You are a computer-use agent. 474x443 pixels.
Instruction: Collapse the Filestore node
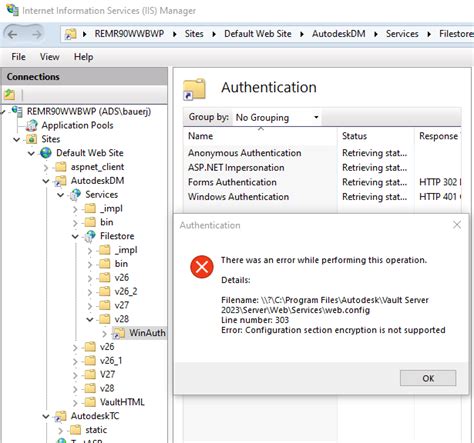tap(75, 236)
